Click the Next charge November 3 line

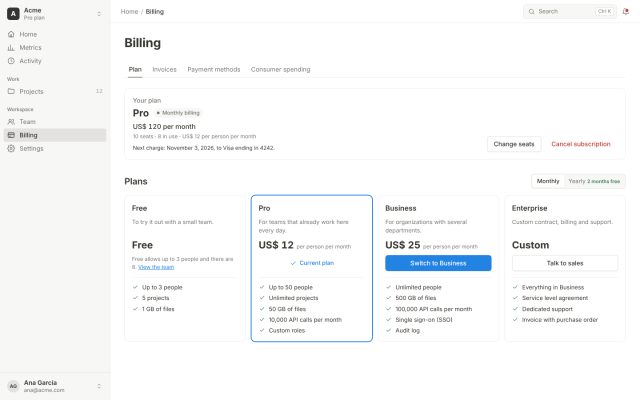(x=204, y=148)
